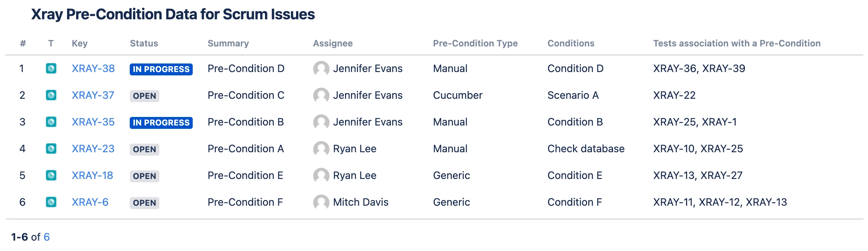Click the IN PROGRESS badge on XRAY-35
Image resolution: width=868 pixels, height=251 pixels.
click(161, 123)
